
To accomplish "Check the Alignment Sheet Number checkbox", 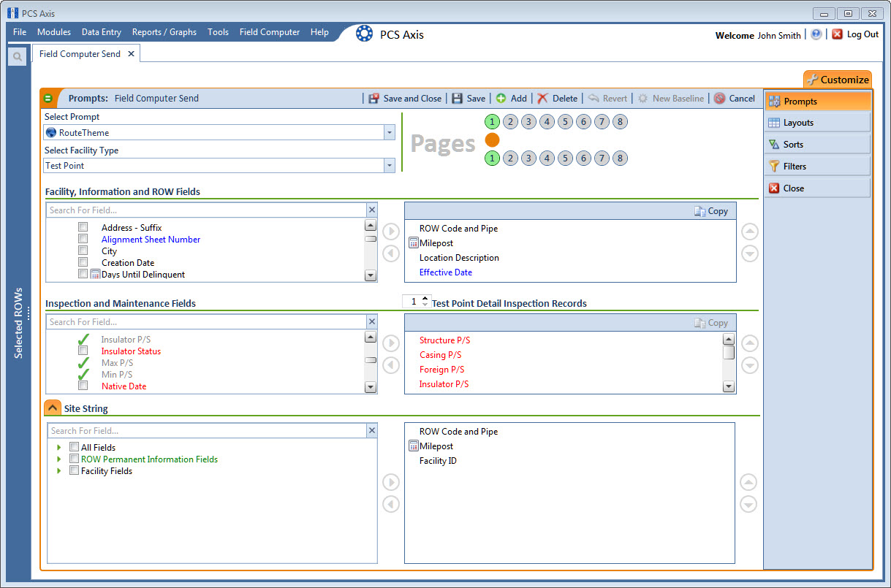I will tap(83, 239).
